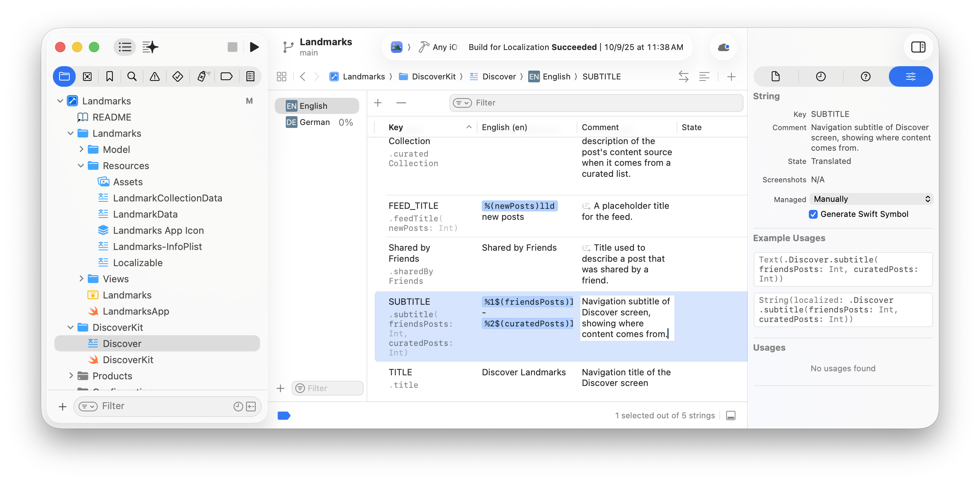Collapse the Landmarks project root
Image resolution: width=980 pixels, height=483 pixels.
tap(60, 101)
